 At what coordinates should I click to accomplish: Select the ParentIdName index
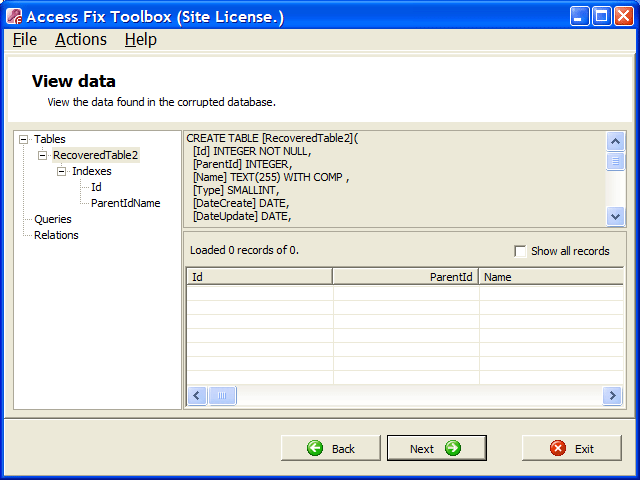(x=125, y=203)
